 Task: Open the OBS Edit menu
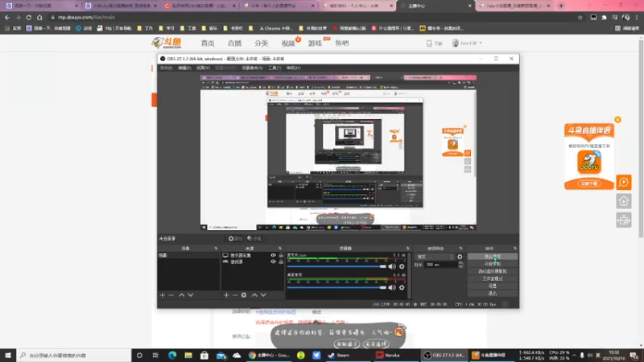184,68
